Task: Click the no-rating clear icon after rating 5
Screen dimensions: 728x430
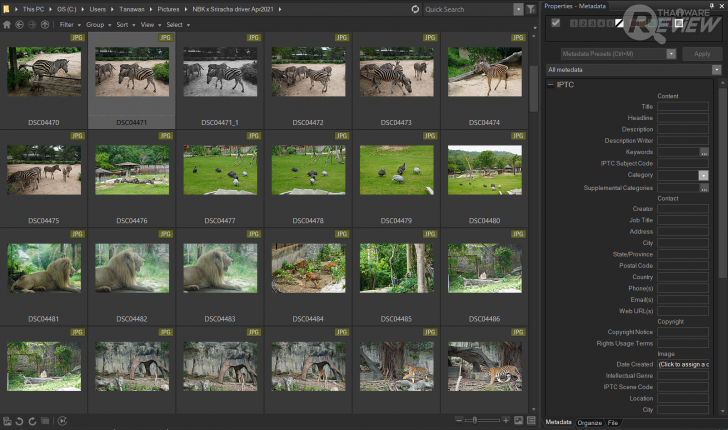Action: coord(620,23)
